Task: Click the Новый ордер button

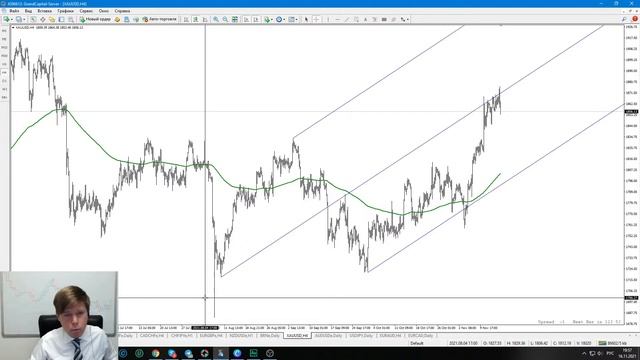Action: pyautogui.click(x=96, y=19)
